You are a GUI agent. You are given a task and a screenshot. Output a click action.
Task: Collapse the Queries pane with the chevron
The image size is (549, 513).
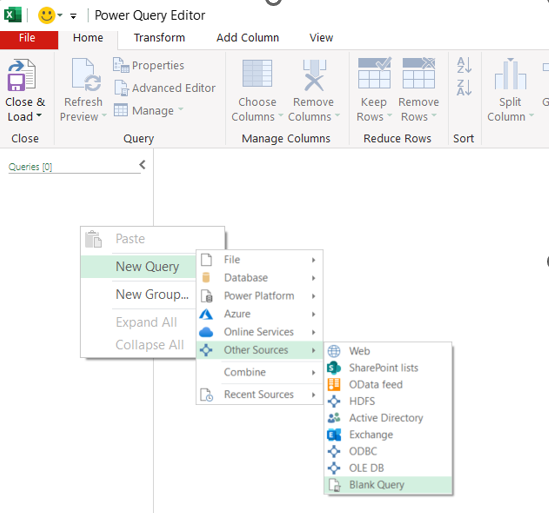pyautogui.click(x=142, y=165)
